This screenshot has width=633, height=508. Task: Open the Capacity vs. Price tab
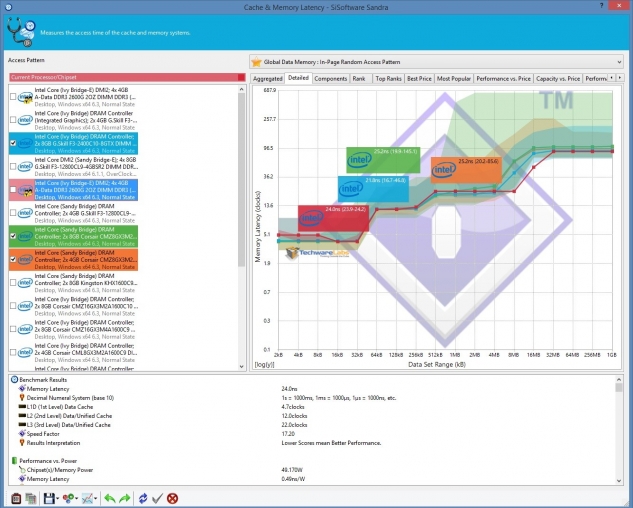pos(558,79)
